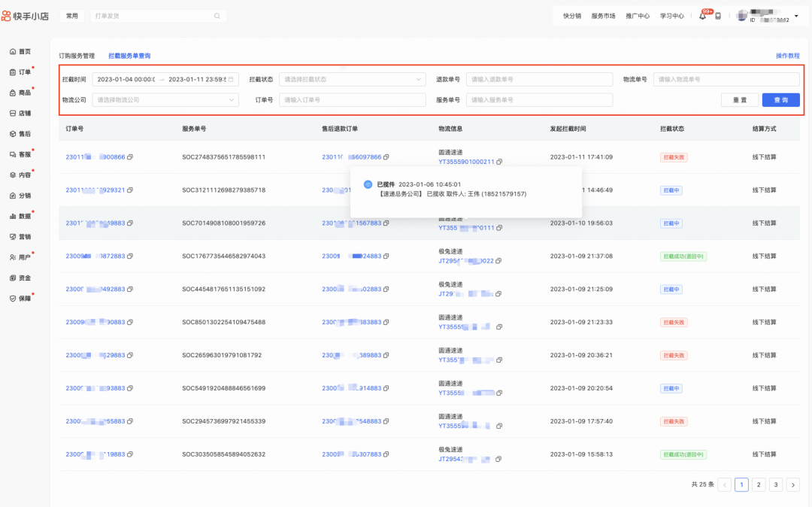Expand the 物流公司 logistics company selector

[165, 99]
